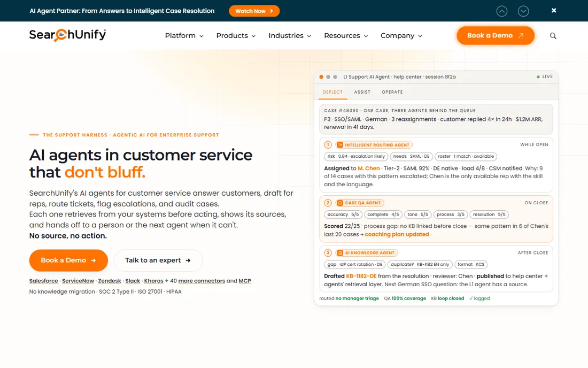Click the format KCS tag
This screenshot has width=588, height=368.
coord(471,264)
